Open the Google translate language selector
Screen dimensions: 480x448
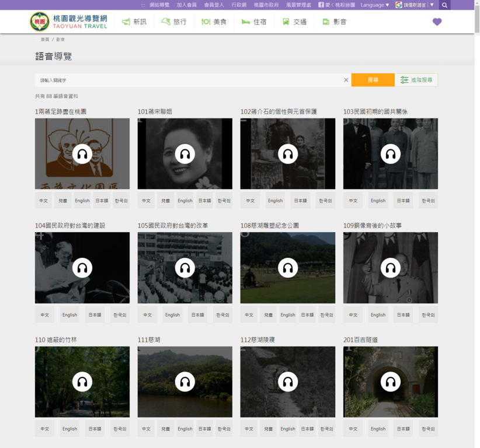point(415,5)
